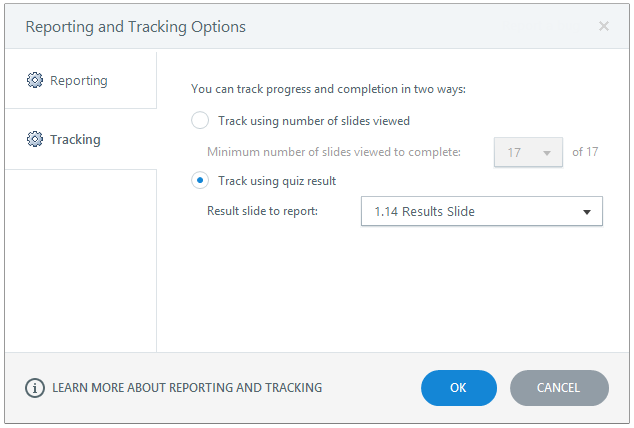The width and height of the screenshot is (634, 428).
Task: Open Learn More About Reporting and Tracking
Action: [x=187, y=388]
